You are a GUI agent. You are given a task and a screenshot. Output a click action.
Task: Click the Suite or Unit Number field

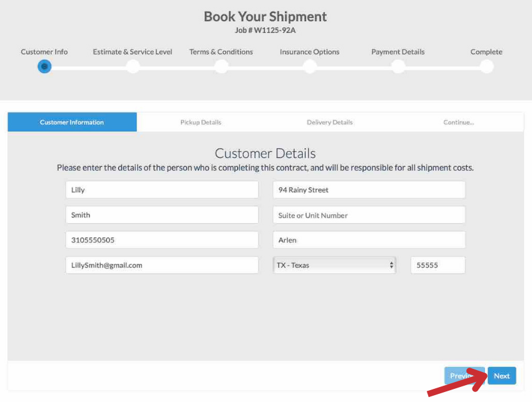coord(369,215)
